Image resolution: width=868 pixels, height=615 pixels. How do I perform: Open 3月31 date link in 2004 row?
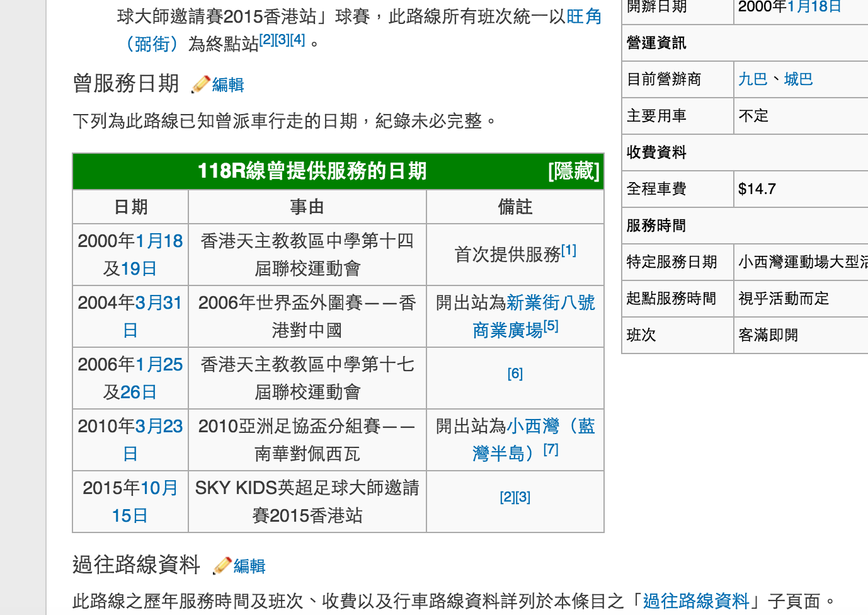159,302
